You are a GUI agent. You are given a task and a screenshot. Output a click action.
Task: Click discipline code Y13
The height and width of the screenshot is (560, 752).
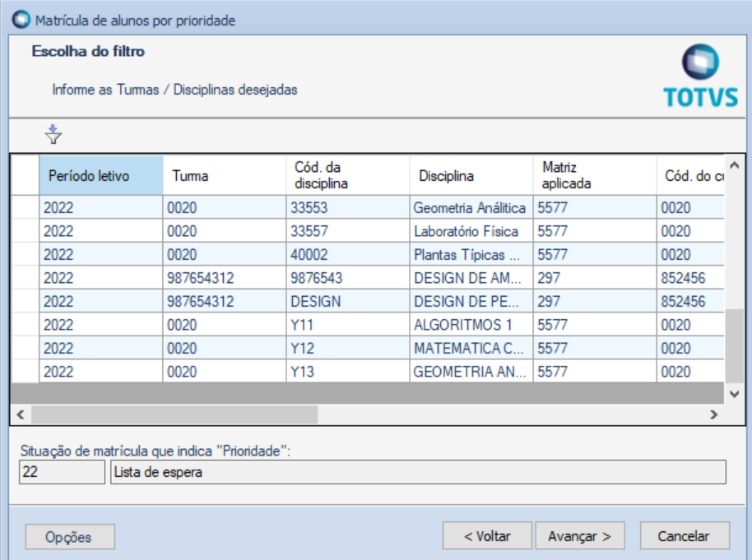tap(348, 372)
